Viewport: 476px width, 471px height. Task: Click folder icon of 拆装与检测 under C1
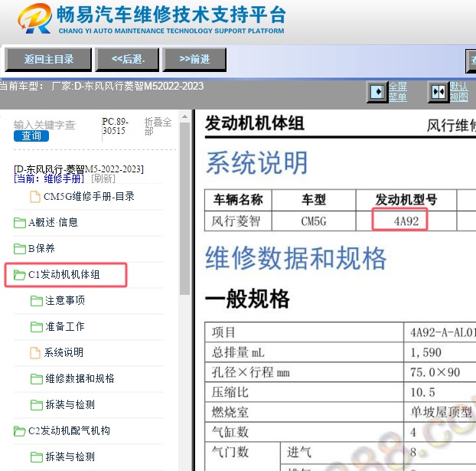point(37,405)
